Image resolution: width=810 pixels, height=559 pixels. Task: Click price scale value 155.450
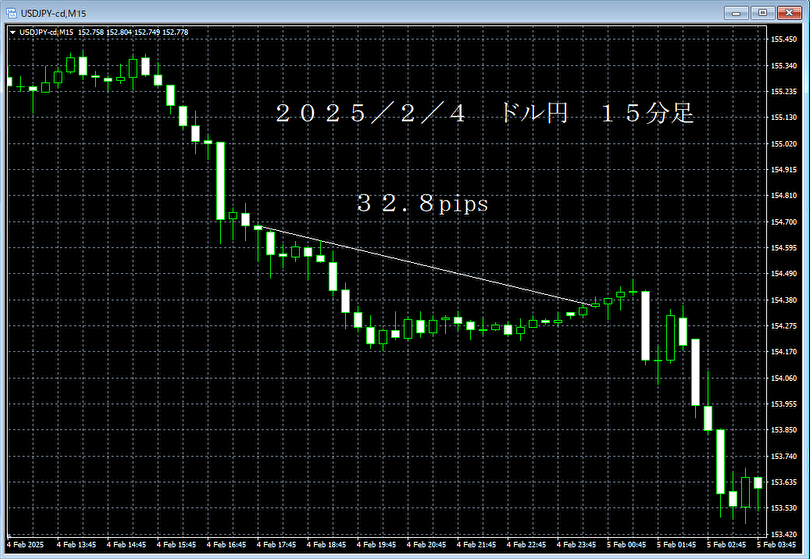784,39
